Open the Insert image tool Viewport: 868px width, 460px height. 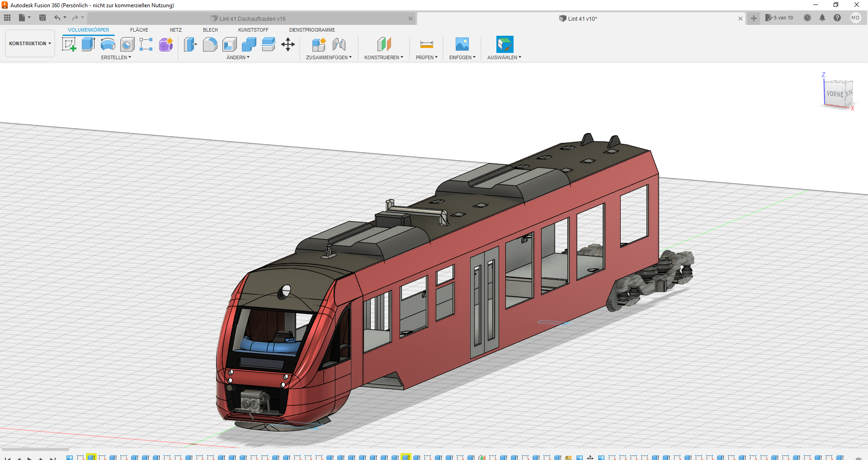click(462, 44)
